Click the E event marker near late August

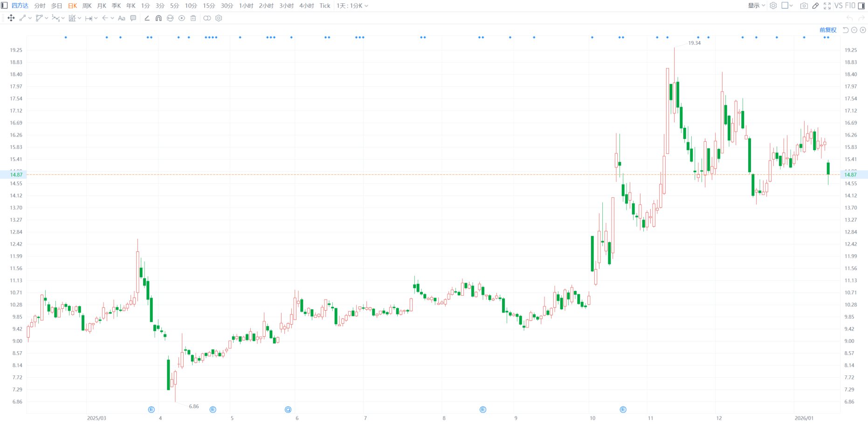[x=483, y=410]
